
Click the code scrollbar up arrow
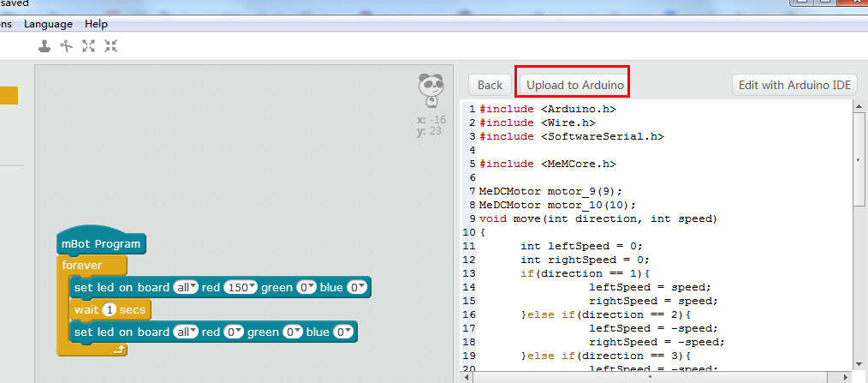[859, 106]
